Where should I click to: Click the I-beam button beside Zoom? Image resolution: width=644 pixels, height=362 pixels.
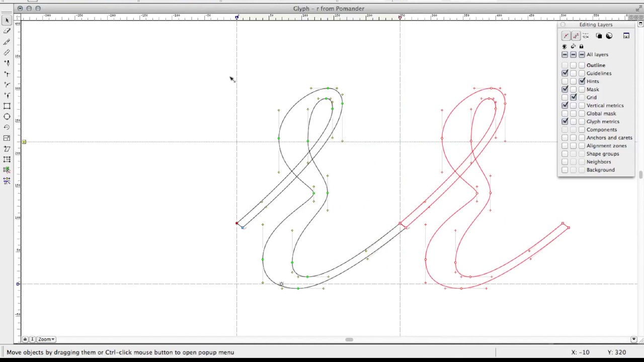31,339
